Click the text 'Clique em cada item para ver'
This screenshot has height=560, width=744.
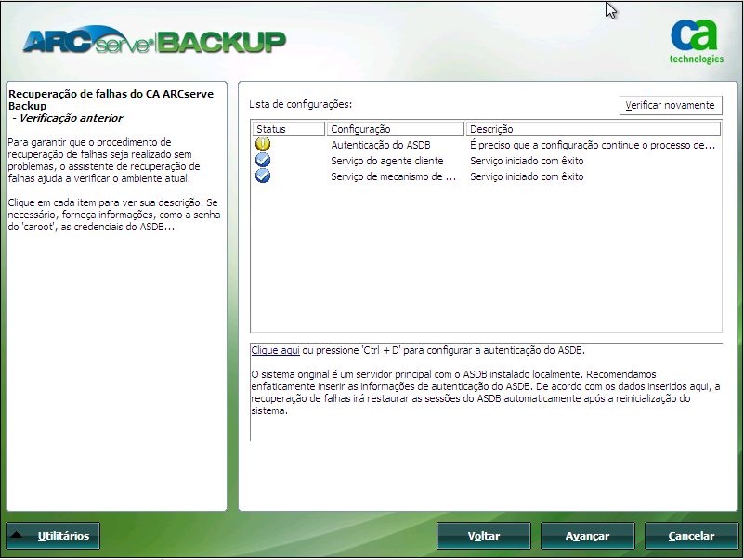114,215
